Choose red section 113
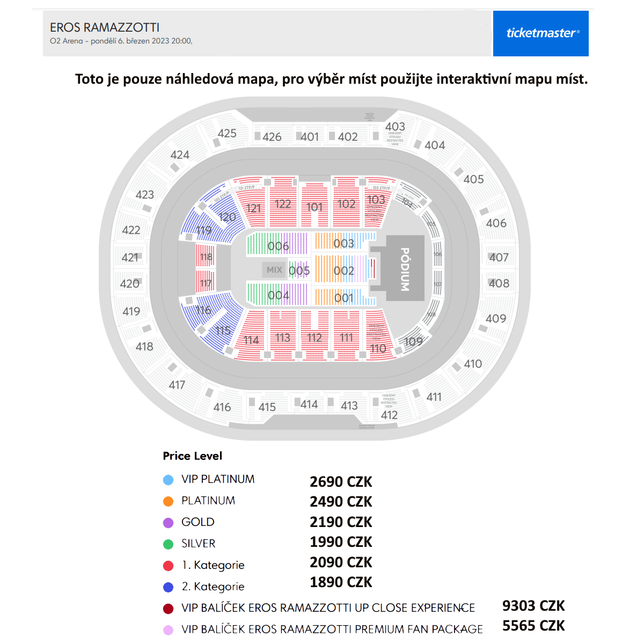Screen dimensions: 644x644 283,337
